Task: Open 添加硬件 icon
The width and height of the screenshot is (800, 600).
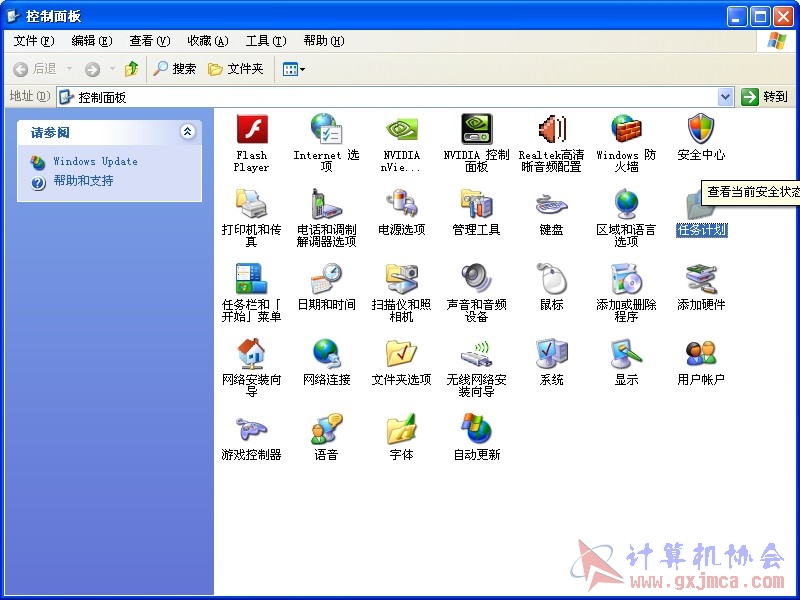Action: 701,279
